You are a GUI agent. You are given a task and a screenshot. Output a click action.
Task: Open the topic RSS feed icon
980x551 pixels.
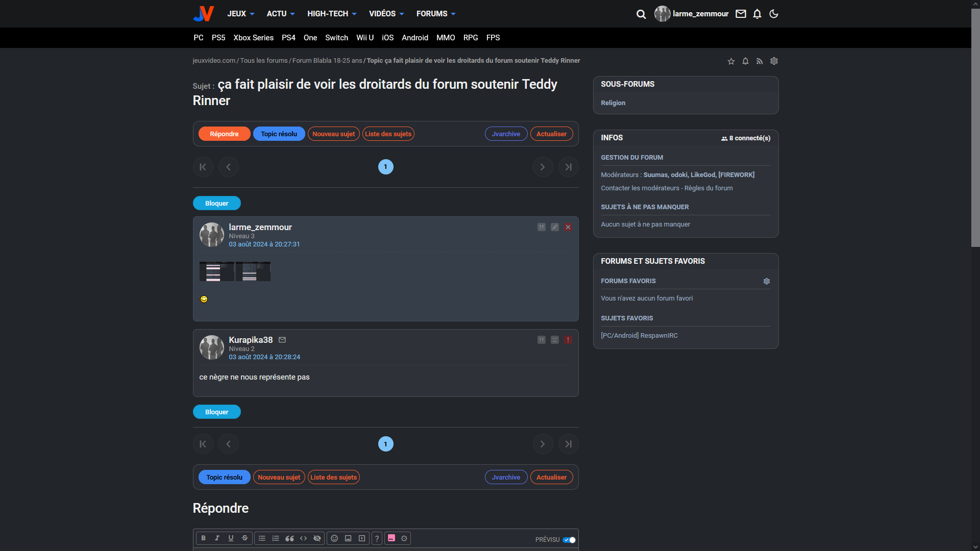[759, 61]
